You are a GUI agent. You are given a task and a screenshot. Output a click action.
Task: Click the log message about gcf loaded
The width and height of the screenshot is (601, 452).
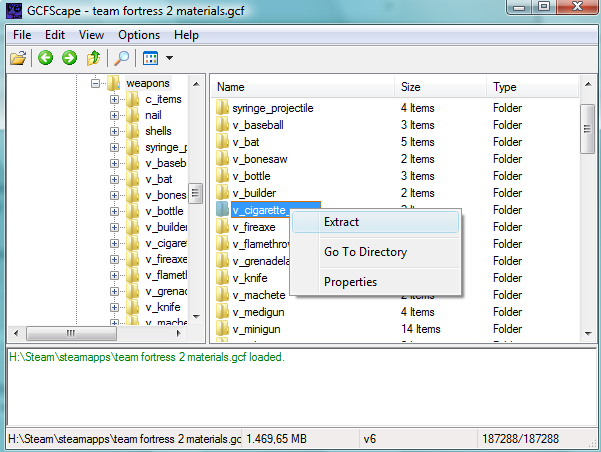click(x=146, y=357)
